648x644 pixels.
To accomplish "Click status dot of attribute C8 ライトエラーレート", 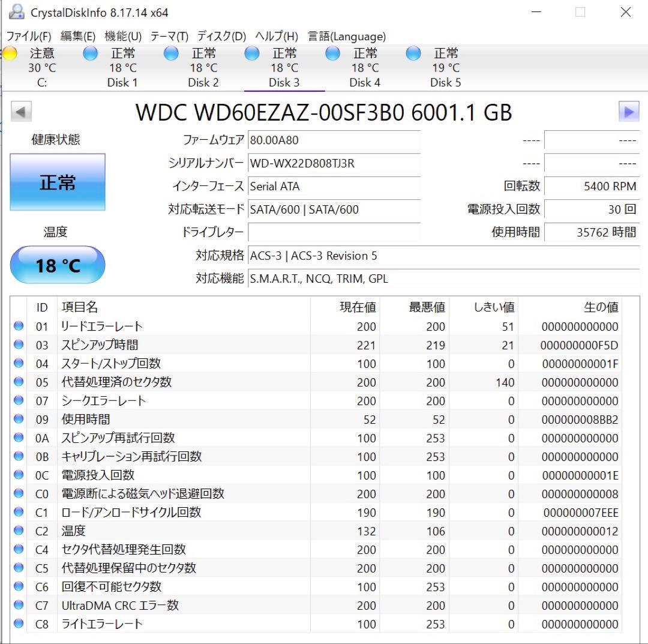I will 19,624.
